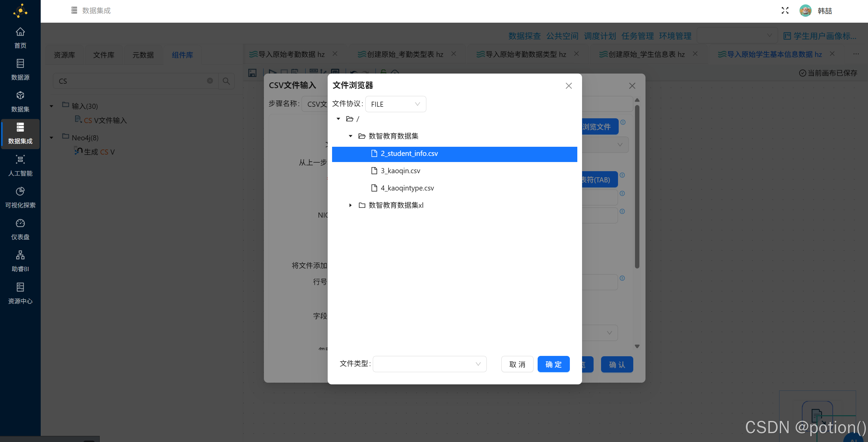Click the search magnifier icon in component library

[x=226, y=81]
